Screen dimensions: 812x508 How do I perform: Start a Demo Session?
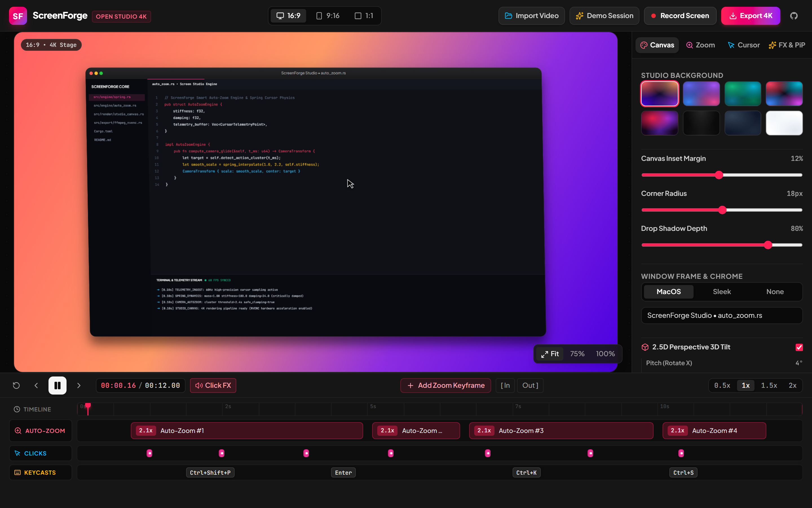click(604, 16)
